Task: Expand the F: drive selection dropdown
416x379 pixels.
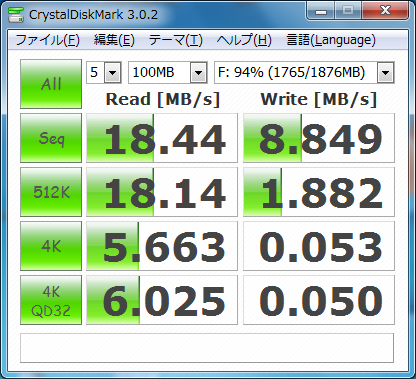Action: [x=386, y=72]
